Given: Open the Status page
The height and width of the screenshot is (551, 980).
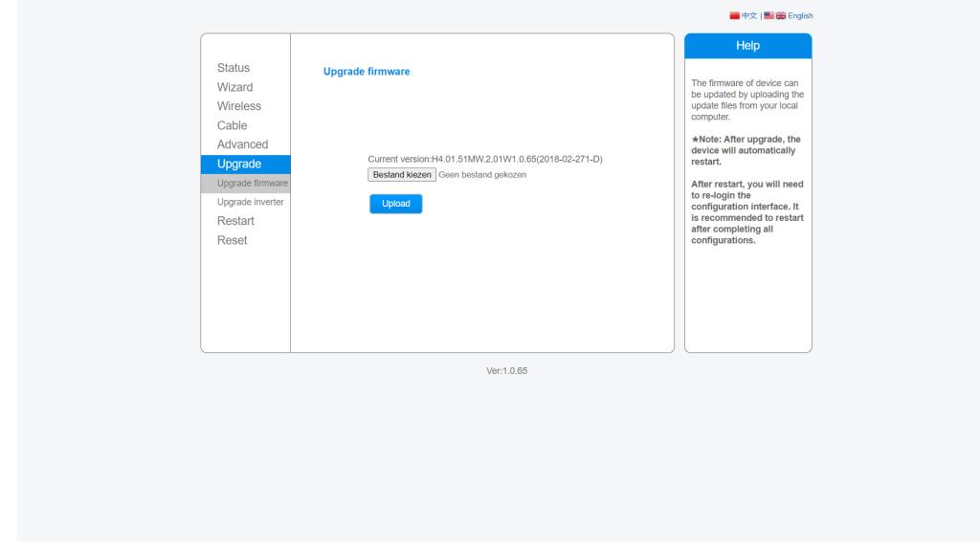Looking at the screenshot, I should tap(233, 68).
